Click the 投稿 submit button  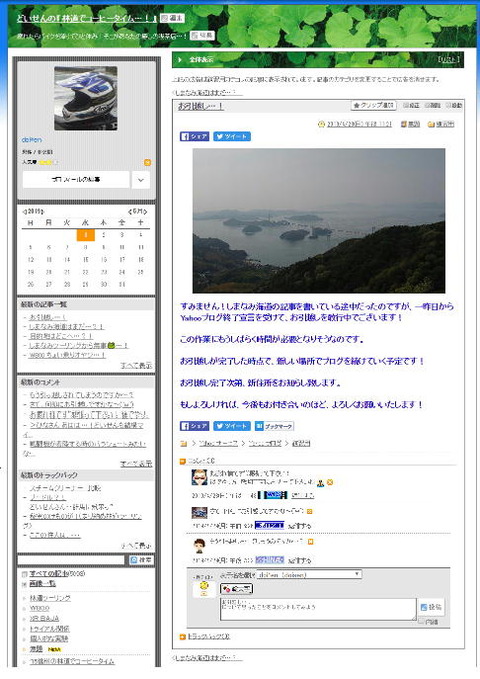click(x=431, y=607)
